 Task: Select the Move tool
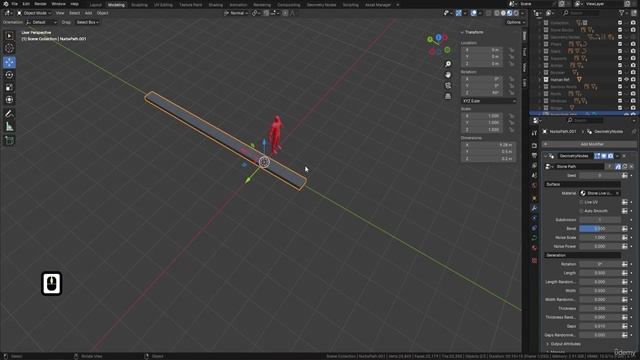point(9,62)
